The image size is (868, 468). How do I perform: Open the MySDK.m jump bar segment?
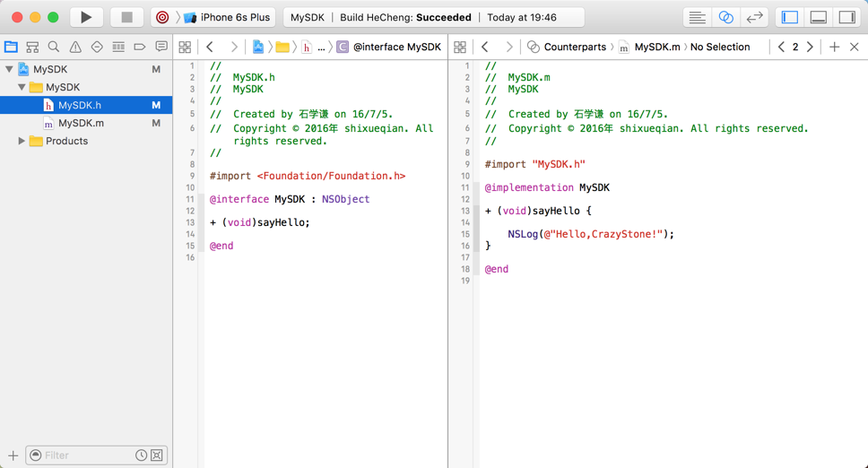pyautogui.click(x=649, y=47)
